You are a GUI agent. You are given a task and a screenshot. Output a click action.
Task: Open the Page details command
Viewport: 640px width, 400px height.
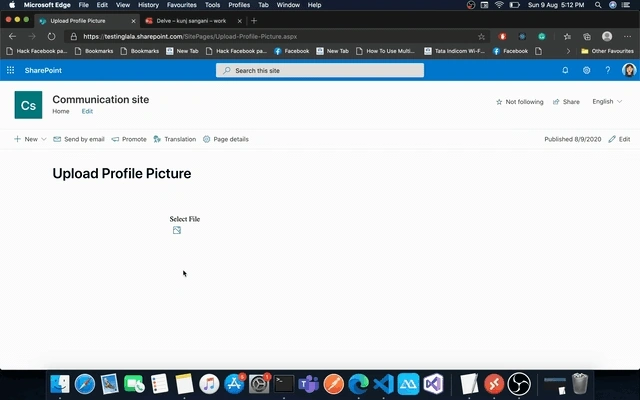[x=226, y=139]
